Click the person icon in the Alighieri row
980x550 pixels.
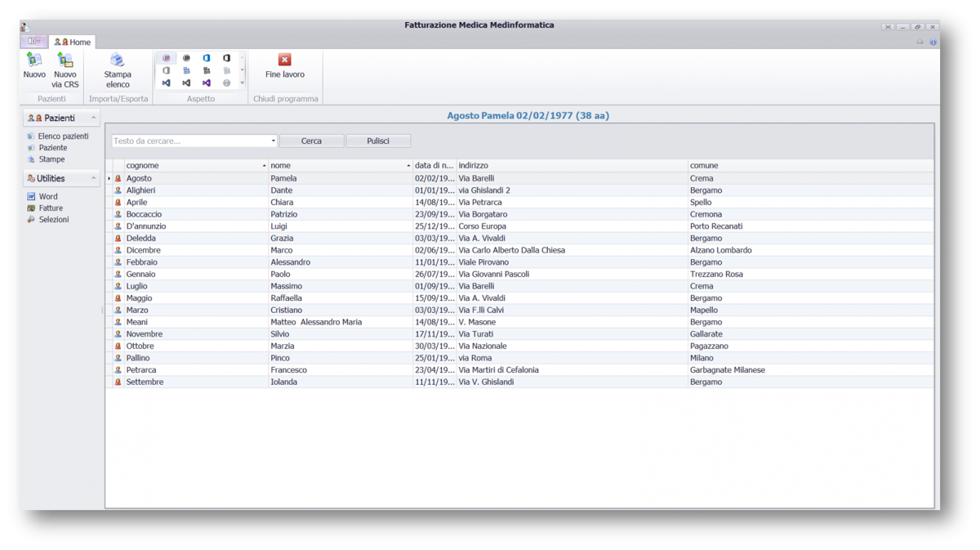(x=118, y=190)
